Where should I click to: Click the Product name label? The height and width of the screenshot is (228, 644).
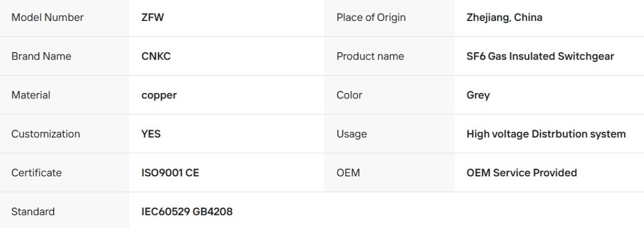tap(370, 56)
